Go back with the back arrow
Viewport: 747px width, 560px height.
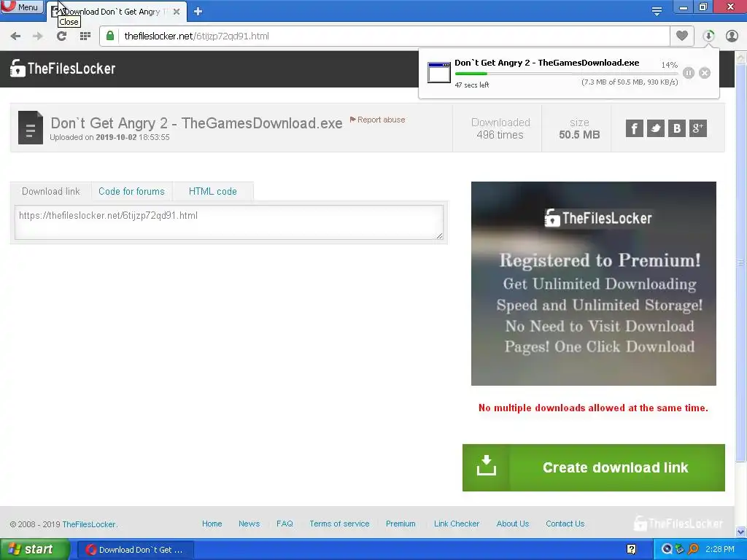15,36
